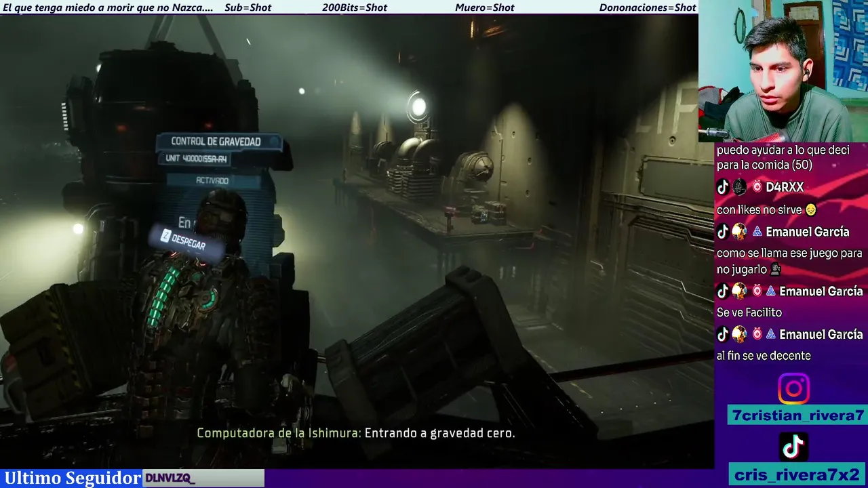Click Emanuel García name above 'Se ve Facilito'
Viewport: 868px width, 488px height.
coord(821,291)
